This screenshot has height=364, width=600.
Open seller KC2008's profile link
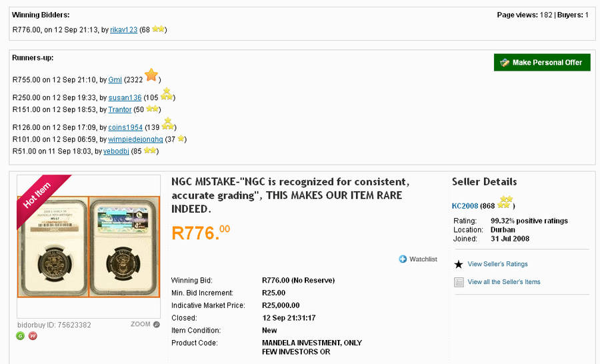click(465, 206)
